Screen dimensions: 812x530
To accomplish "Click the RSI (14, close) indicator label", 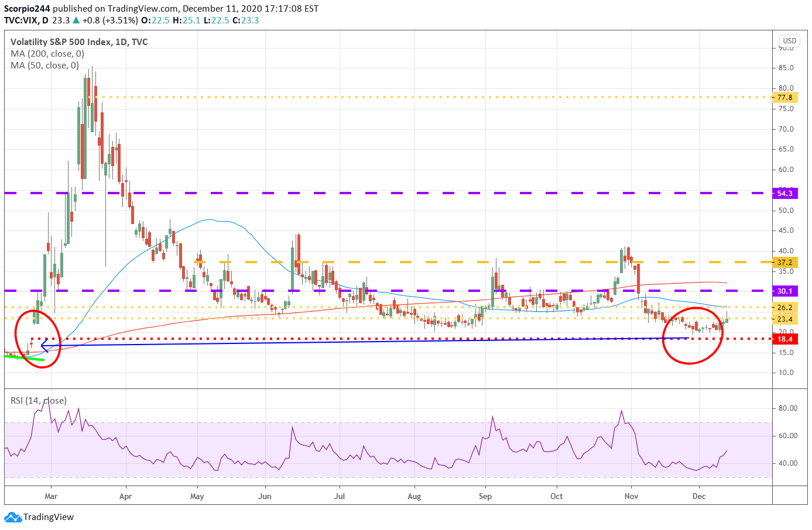I will 39,401.
